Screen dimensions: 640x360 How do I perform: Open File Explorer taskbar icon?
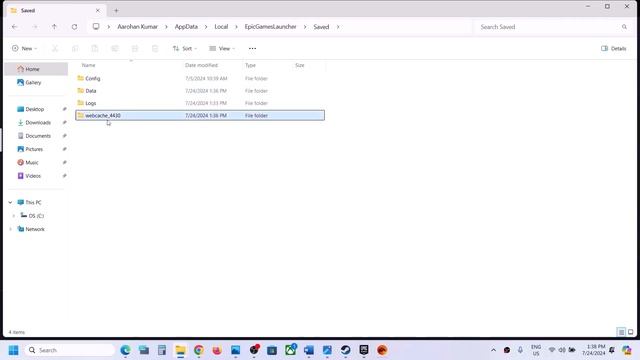click(180, 350)
